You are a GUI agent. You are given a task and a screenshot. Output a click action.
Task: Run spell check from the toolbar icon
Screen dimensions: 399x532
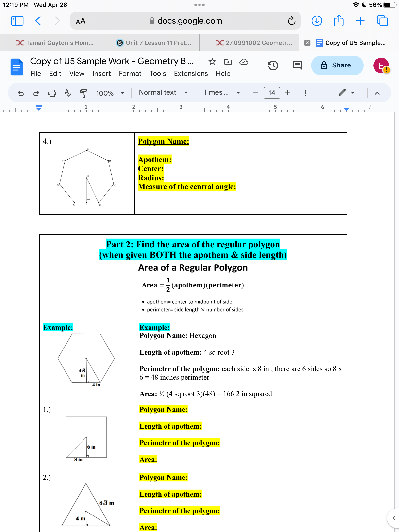click(x=68, y=93)
